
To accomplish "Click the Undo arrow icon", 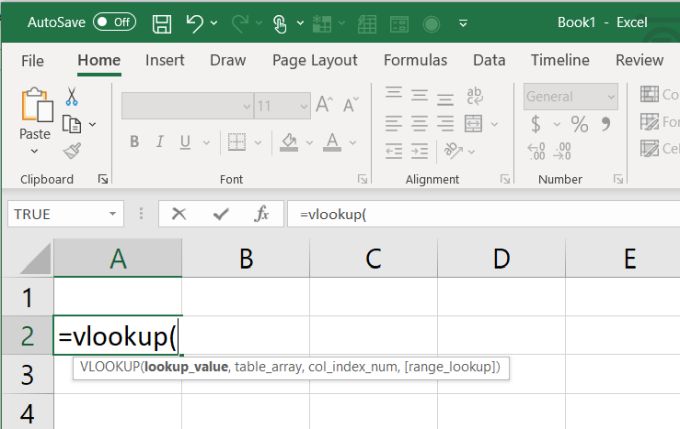I will [196, 21].
